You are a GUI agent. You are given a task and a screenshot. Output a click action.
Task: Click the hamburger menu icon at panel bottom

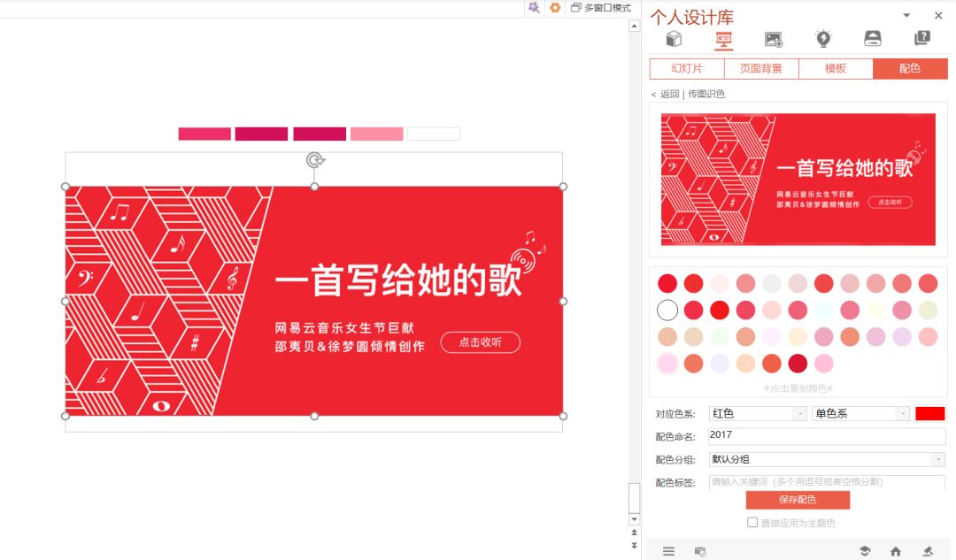click(x=669, y=551)
